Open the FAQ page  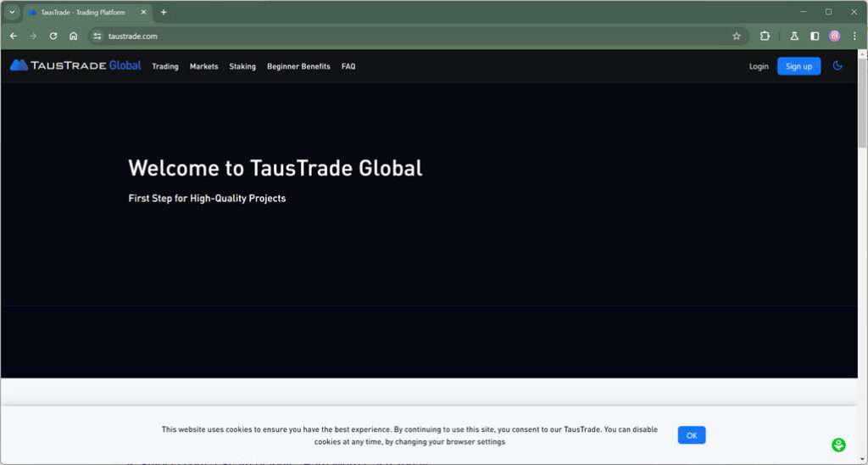348,66
